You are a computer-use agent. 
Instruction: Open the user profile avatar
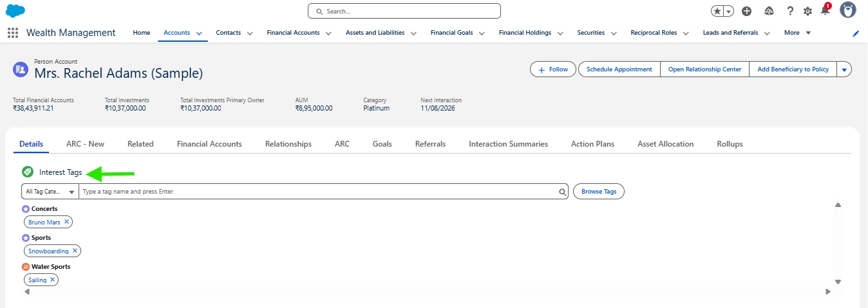point(848,10)
